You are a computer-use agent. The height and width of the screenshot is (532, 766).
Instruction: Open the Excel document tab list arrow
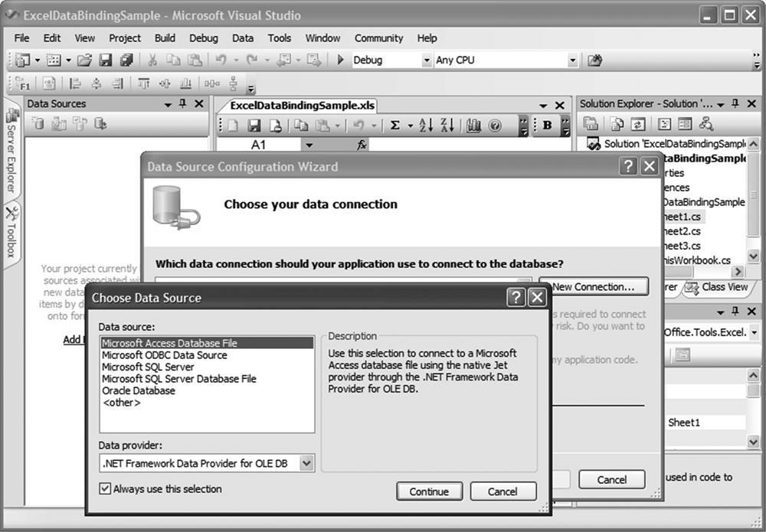tap(543, 106)
